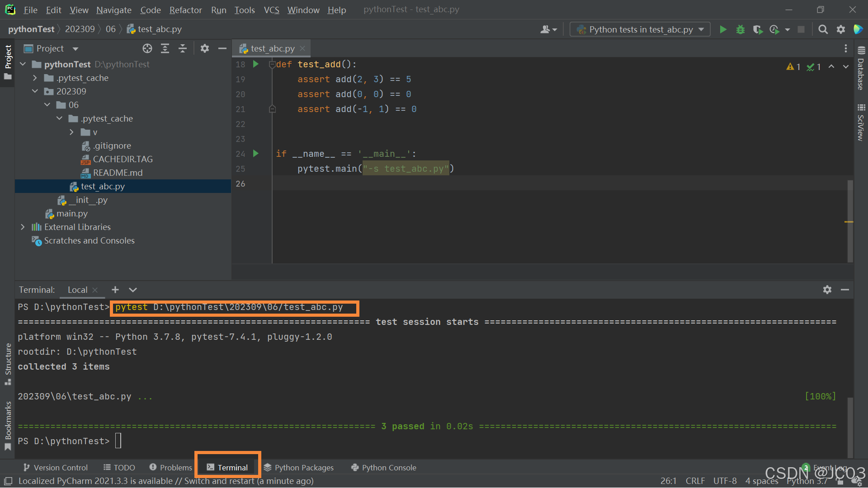This screenshot has width=868, height=488.
Task: Open the Profile run icon
Action: click(774, 29)
